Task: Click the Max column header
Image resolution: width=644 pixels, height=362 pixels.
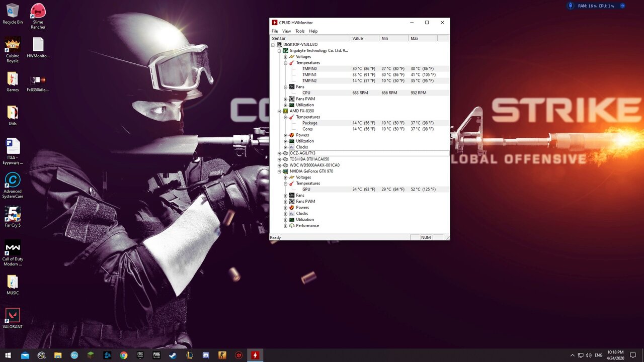Action: (x=423, y=38)
